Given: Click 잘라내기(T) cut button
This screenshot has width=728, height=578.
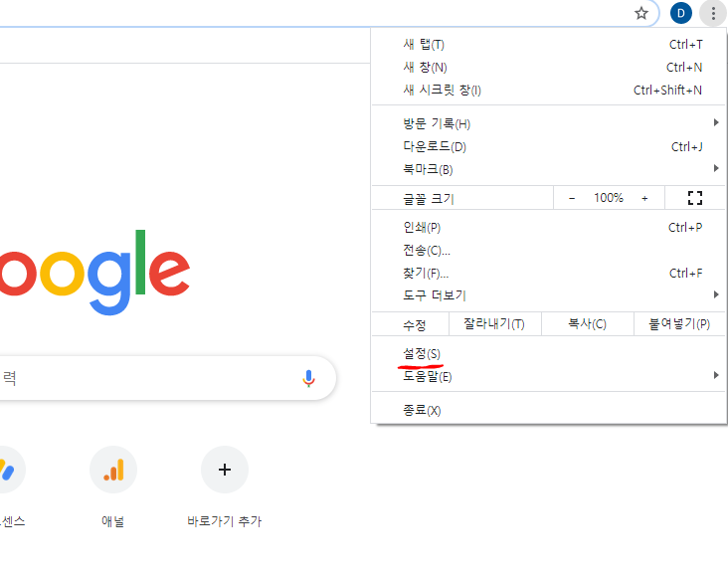Looking at the screenshot, I should click(x=494, y=324).
